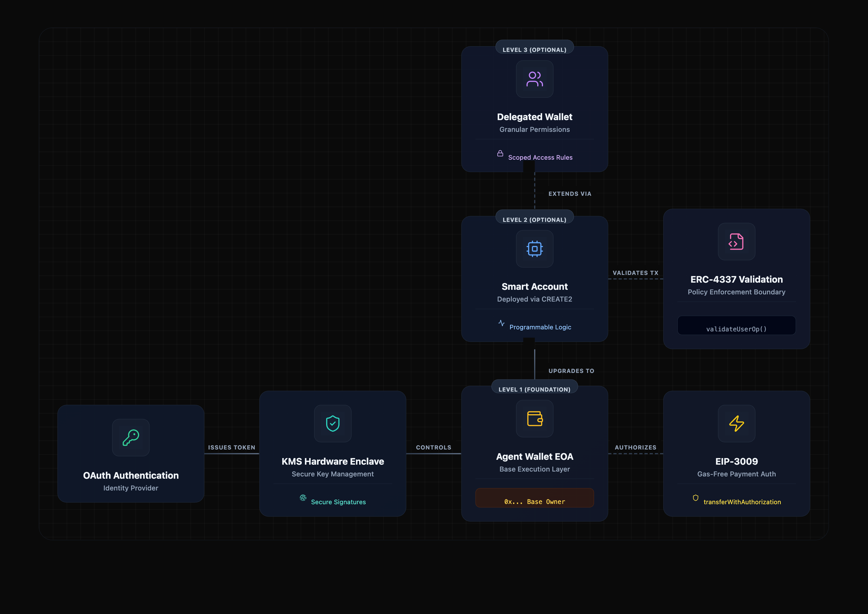
Task: Select the 0x... Base Owner button
Action: coord(534,498)
